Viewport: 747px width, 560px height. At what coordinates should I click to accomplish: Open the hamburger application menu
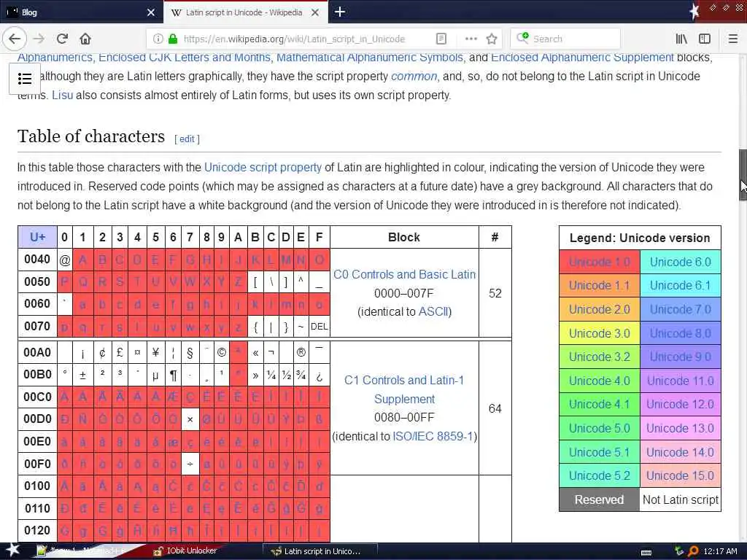[x=733, y=39]
